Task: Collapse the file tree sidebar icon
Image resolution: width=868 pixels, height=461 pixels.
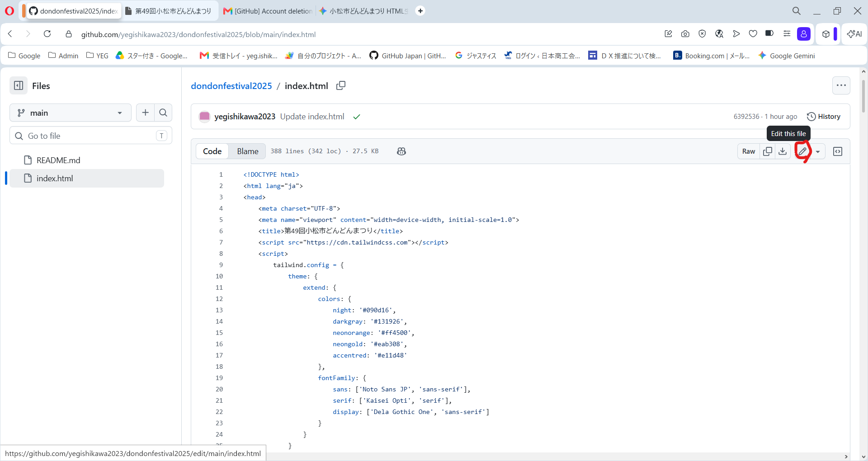Action: [19, 85]
